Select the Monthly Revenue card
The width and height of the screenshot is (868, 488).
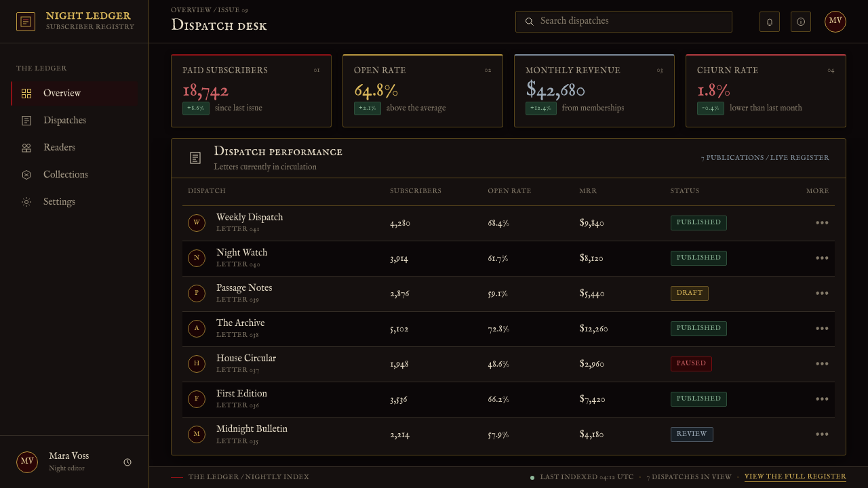594,91
